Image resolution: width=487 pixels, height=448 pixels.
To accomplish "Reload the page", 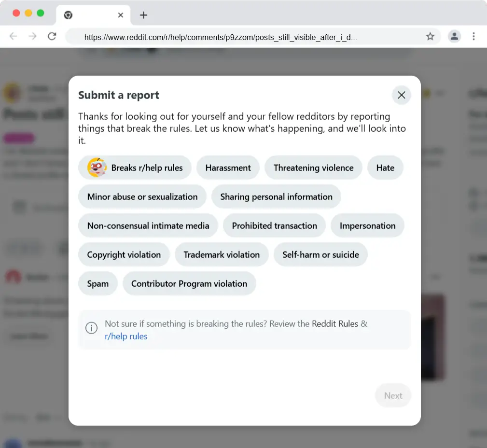I will point(52,36).
